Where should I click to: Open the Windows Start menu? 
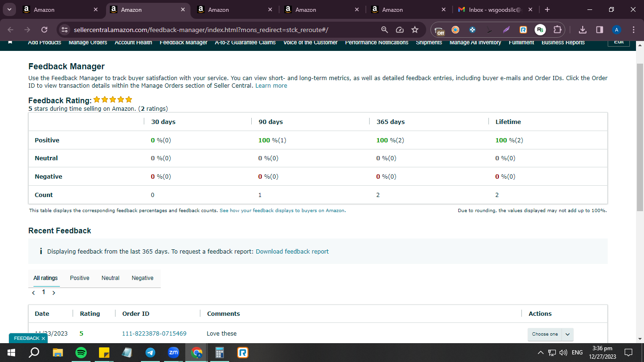coord(11,353)
